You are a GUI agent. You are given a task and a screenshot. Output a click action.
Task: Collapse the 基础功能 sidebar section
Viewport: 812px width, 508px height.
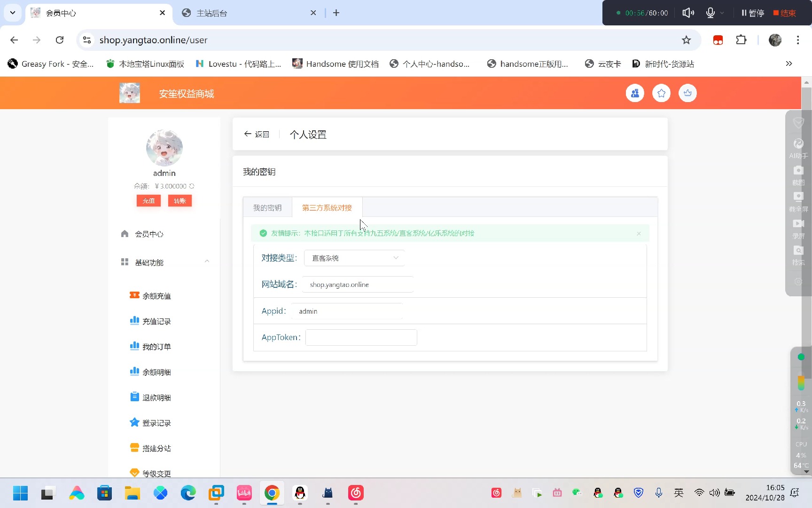coord(207,262)
